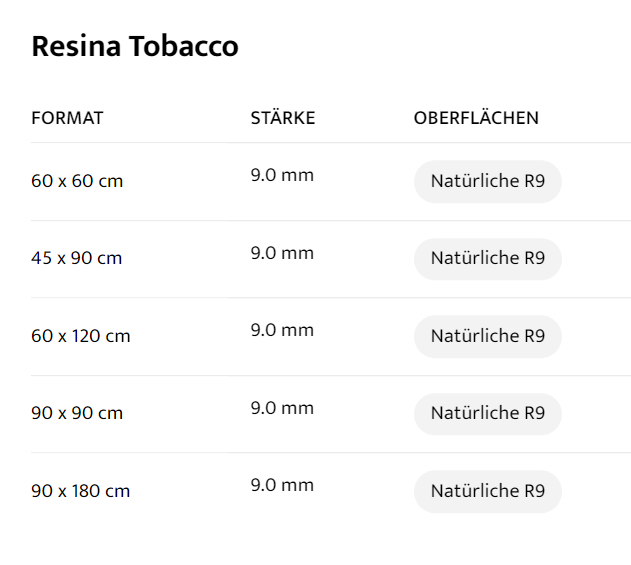Select Natürliche R9 chip for 45 x 90 cm
The image size is (631, 565).
[x=488, y=258]
